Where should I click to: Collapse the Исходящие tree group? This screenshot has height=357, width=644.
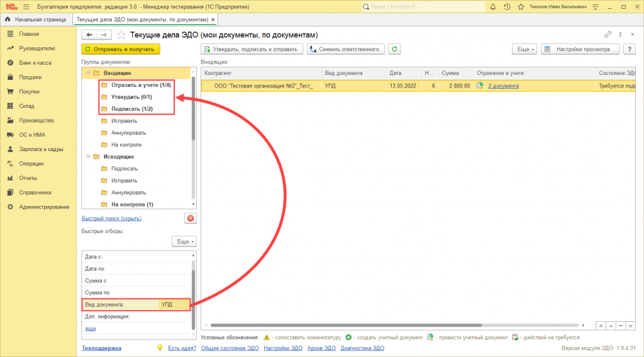point(88,157)
